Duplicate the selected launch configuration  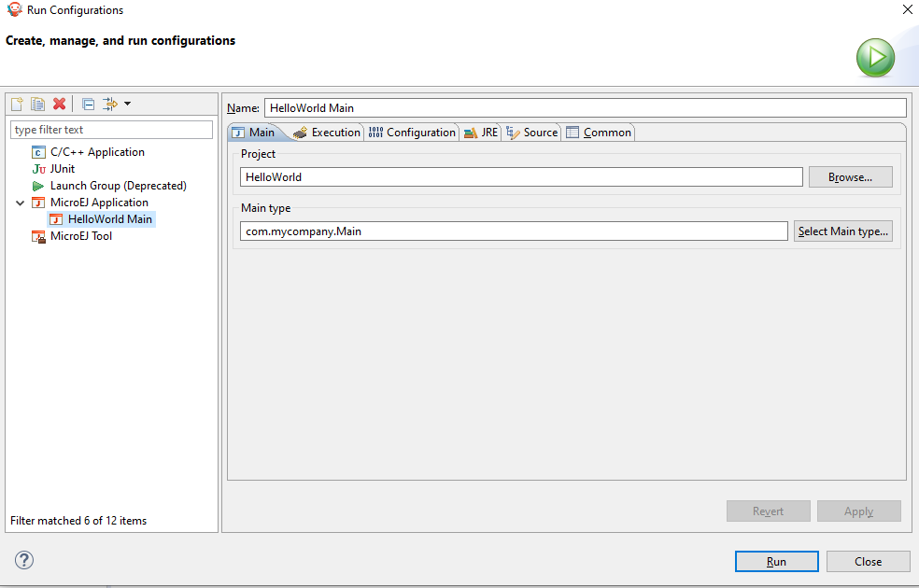coord(36,104)
